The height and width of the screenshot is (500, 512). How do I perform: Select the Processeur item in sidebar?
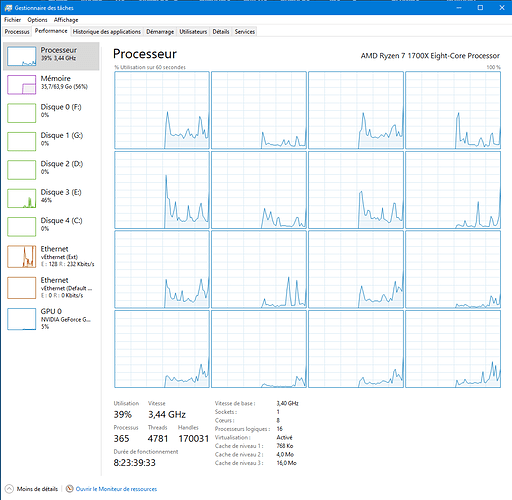pyautogui.click(x=51, y=56)
